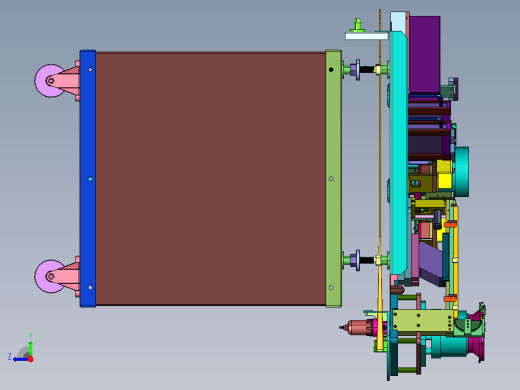Select the blue vertical plate beside the casters
This screenshot has width=520, height=390.
pos(88,178)
